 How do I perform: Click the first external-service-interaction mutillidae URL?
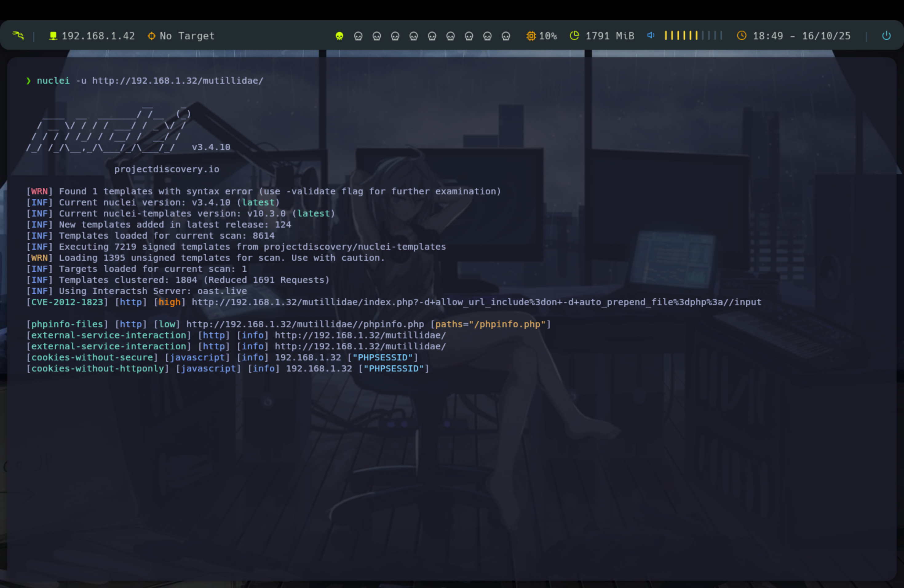[360, 336]
